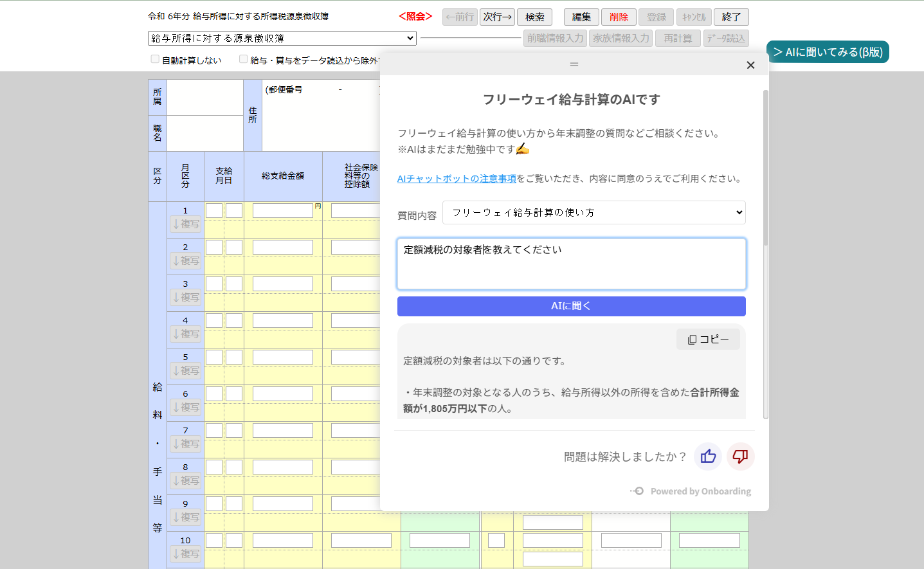Click the 総支給金額 column header

[x=283, y=176]
